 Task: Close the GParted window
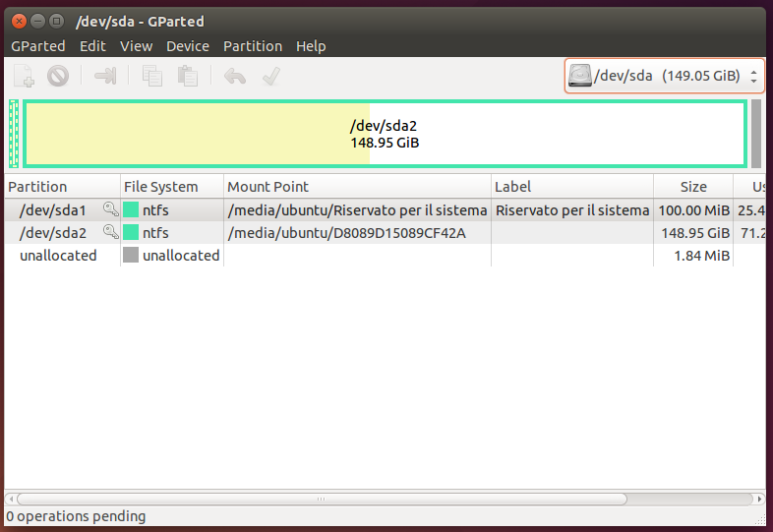click(x=19, y=21)
